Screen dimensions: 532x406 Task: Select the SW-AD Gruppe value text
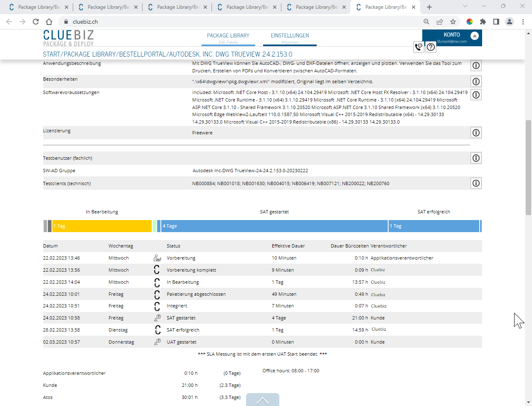[250, 171]
